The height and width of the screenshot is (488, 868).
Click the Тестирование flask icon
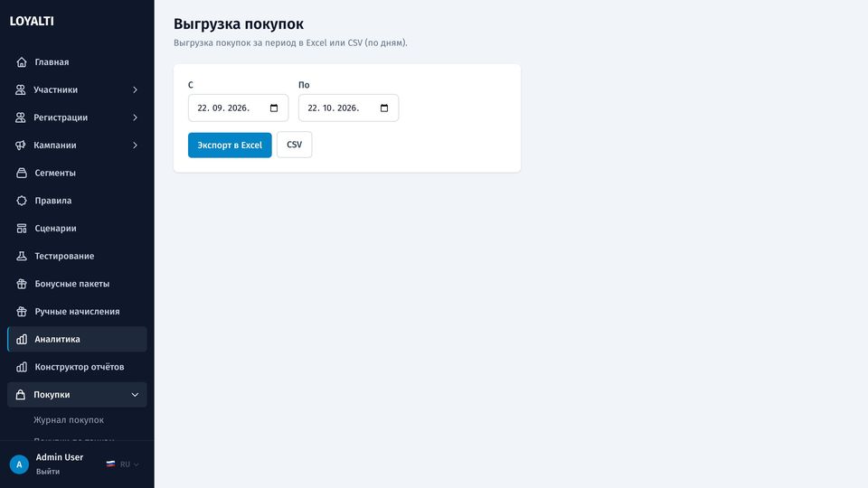click(x=22, y=256)
